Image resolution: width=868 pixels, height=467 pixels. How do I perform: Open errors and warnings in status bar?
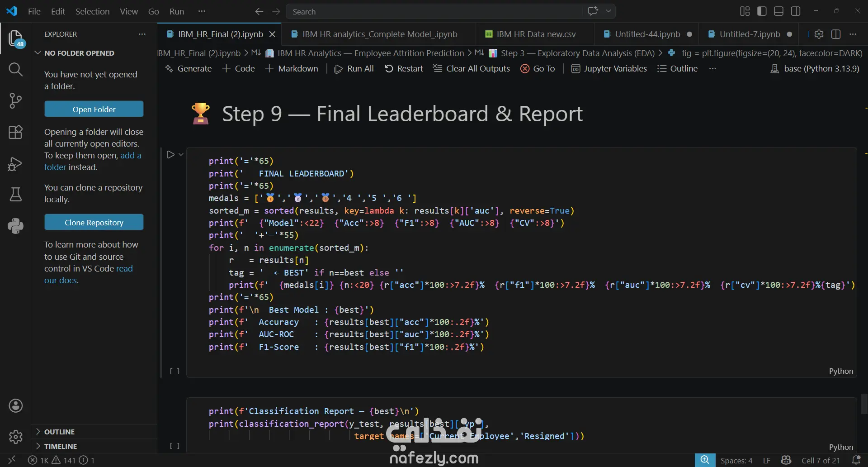61,460
